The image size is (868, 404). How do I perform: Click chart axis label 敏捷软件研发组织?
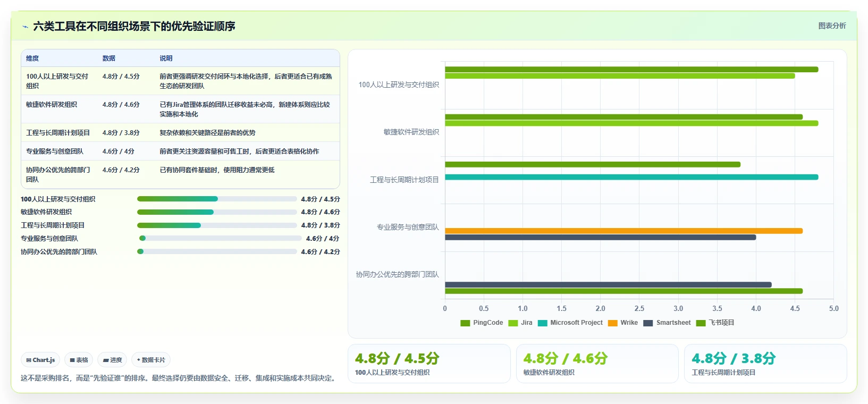(x=411, y=132)
